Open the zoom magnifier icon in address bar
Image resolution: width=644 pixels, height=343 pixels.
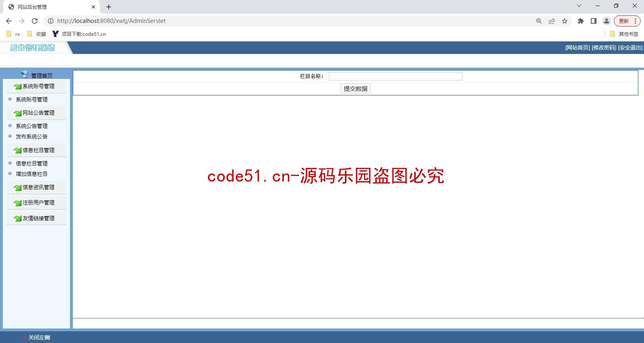click(x=539, y=21)
